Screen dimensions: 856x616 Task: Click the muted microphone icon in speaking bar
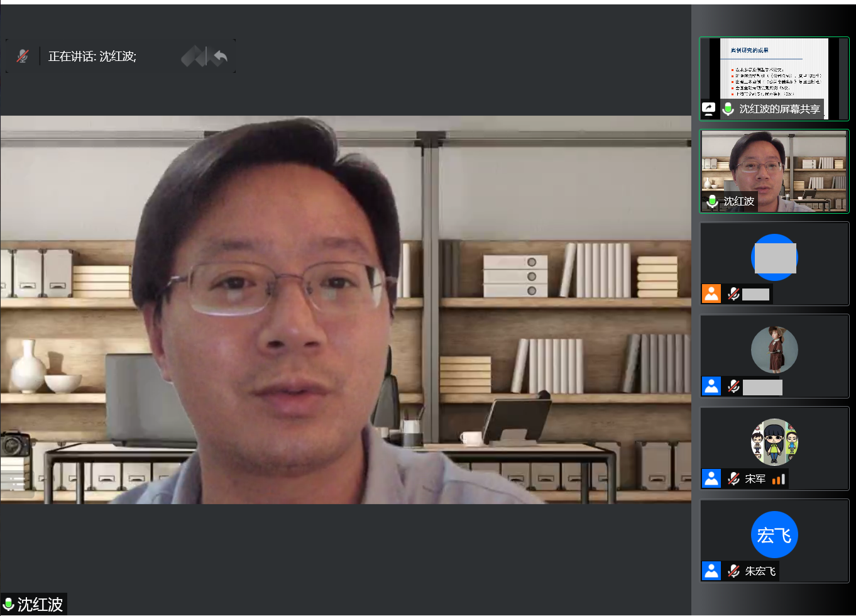point(23,57)
